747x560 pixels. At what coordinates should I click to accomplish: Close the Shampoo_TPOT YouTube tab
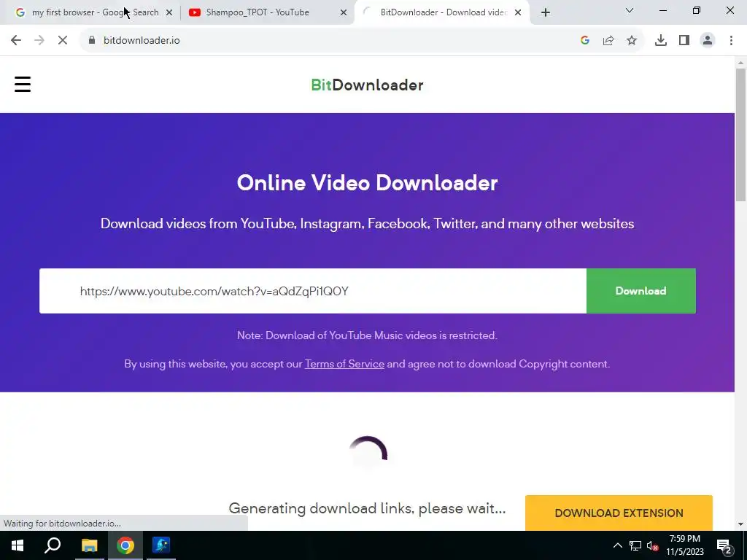click(344, 12)
